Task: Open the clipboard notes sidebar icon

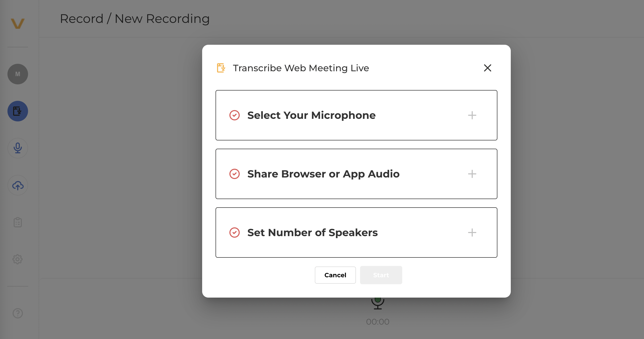Action: [x=17, y=222]
